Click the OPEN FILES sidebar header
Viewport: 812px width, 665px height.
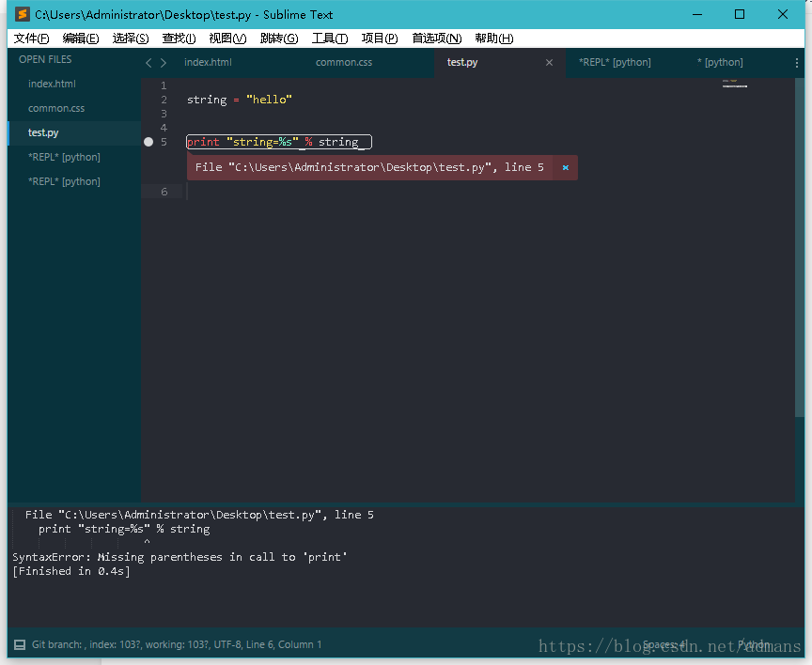pos(45,59)
